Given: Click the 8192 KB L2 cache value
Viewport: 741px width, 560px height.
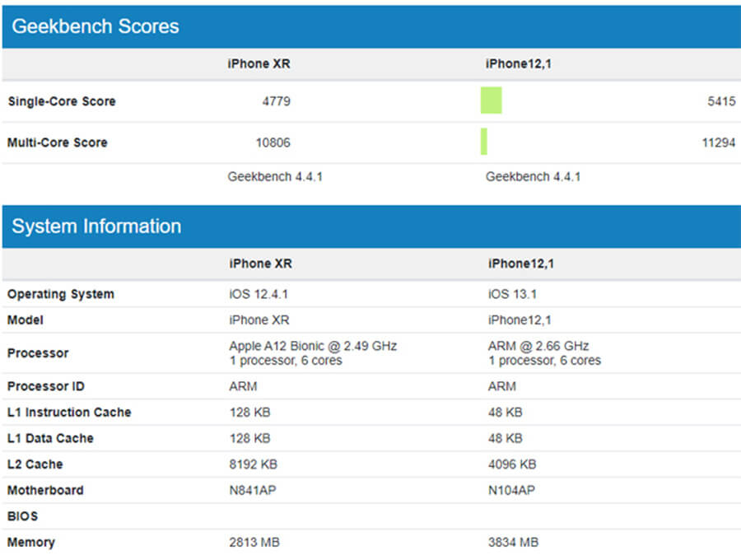Looking at the screenshot, I should (254, 464).
